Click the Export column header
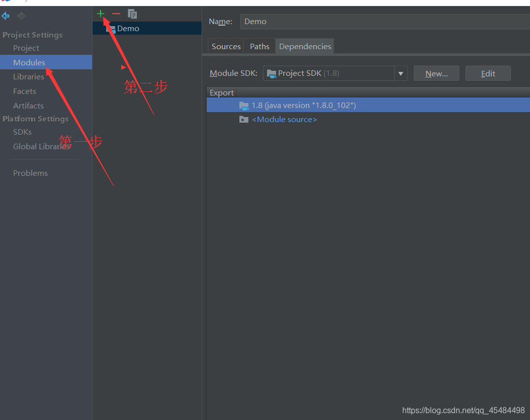The height and width of the screenshot is (420, 530). coord(222,92)
